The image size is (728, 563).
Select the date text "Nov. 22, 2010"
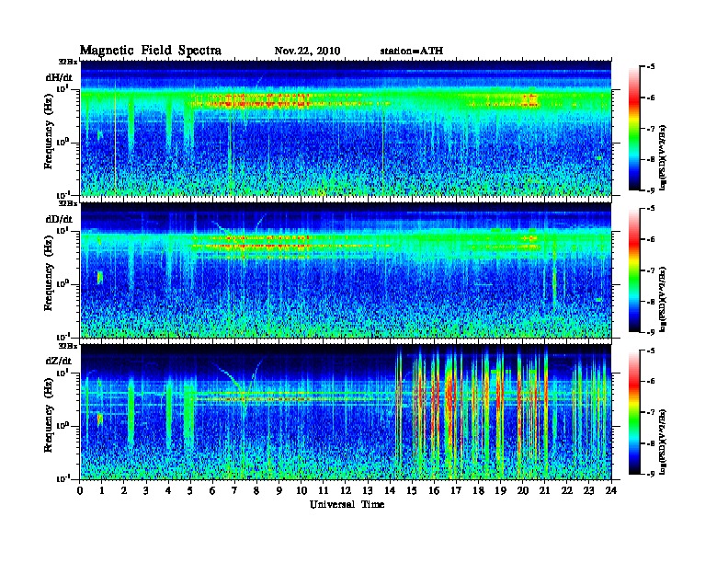tap(307, 52)
